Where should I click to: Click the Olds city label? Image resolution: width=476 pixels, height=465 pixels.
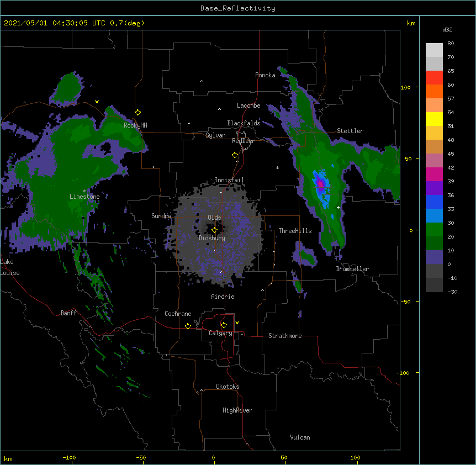tap(214, 218)
